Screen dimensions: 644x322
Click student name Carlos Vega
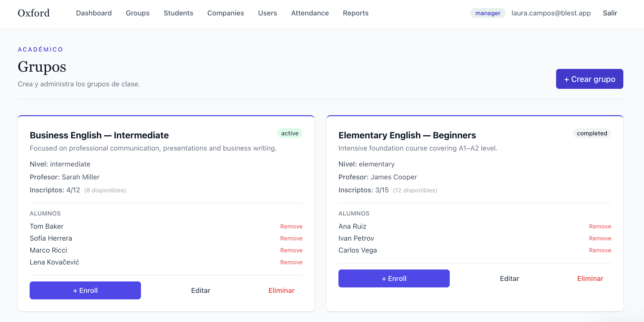358,250
